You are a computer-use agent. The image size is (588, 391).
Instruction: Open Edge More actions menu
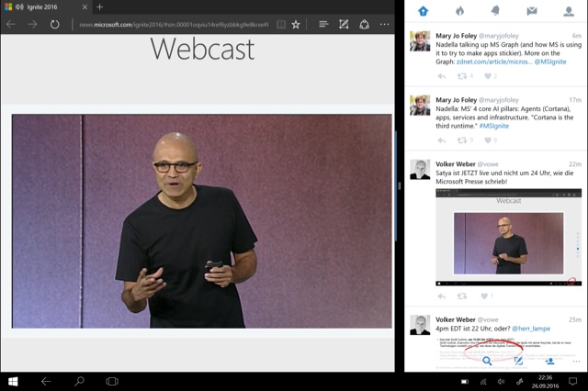pos(384,25)
